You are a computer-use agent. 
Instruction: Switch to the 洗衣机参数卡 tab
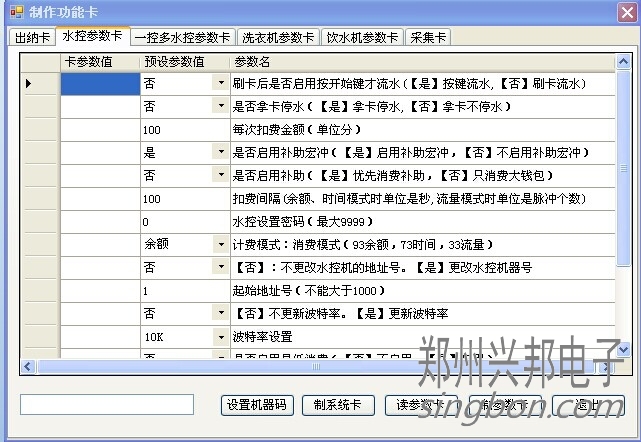pyautogui.click(x=279, y=38)
